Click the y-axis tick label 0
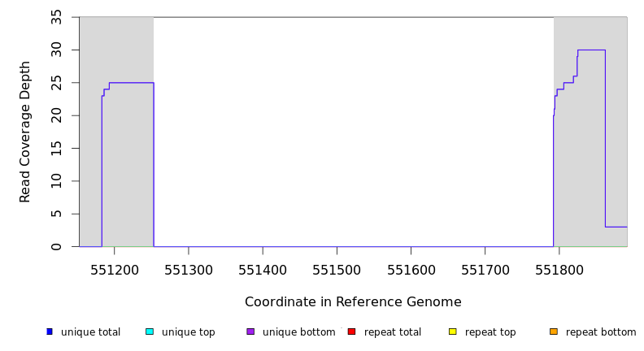 [57, 247]
